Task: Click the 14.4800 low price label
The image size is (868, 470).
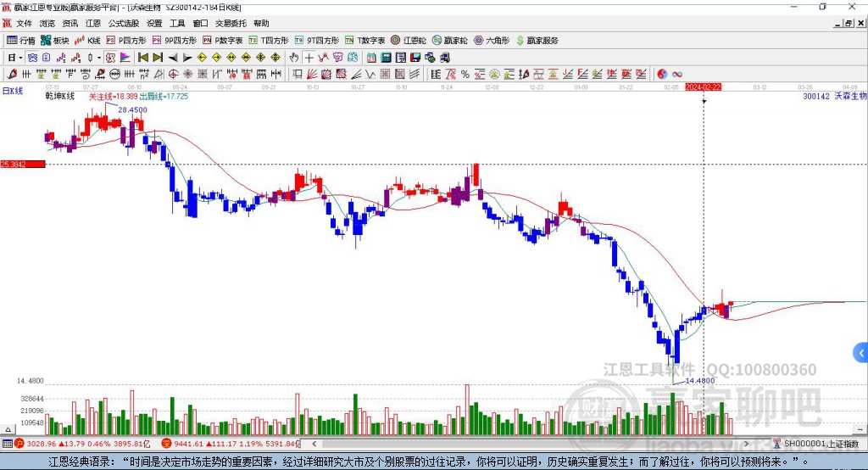Action: 699,380
